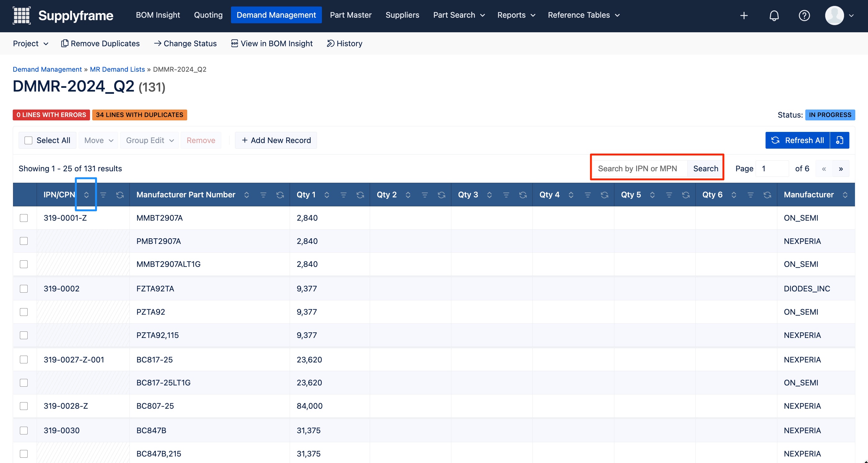Image resolution: width=868 pixels, height=463 pixels.
Task: Select the Demand Management tab
Action: tap(276, 15)
